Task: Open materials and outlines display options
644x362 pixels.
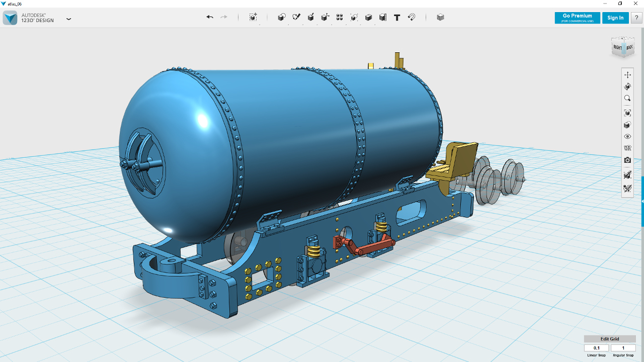Action: click(627, 125)
